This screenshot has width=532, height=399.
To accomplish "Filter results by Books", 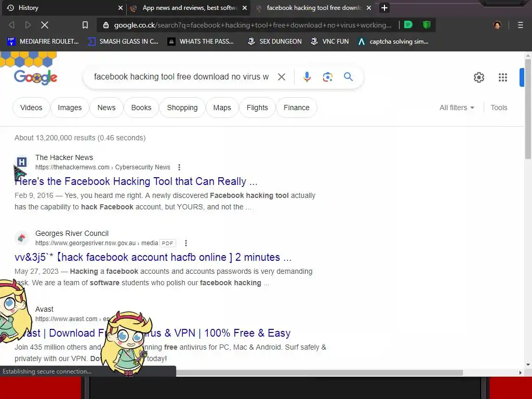I will coord(141,108).
